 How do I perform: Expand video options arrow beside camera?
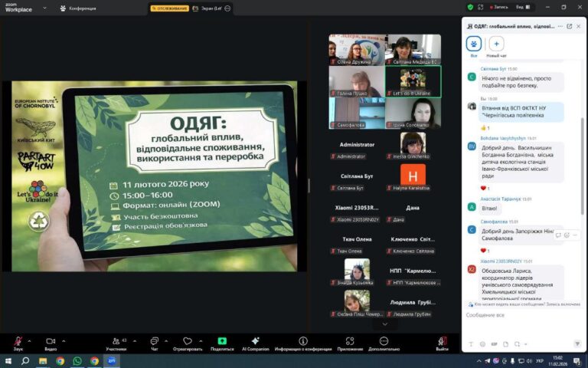[x=63, y=340]
